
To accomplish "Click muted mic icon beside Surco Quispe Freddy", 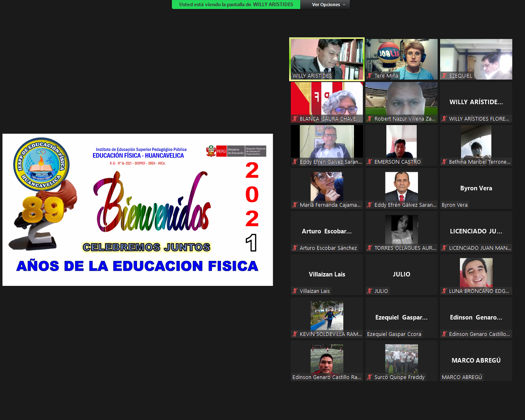I will coord(370,377).
